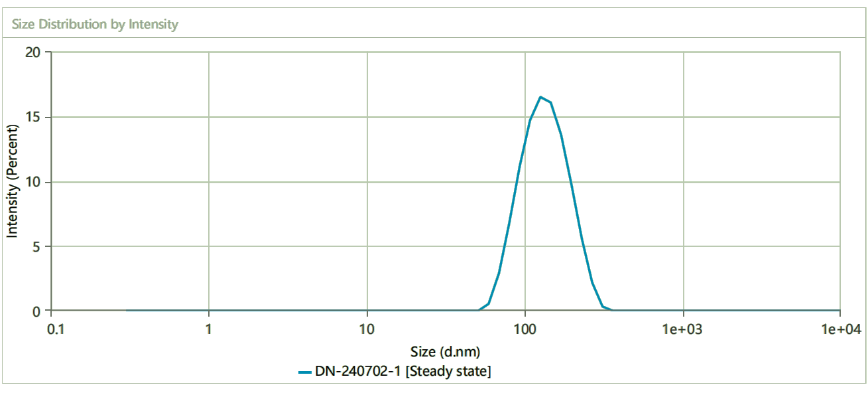The height and width of the screenshot is (393, 868).
Task: Click the 100 tick on the x-axis
Action: tap(525, 329)
